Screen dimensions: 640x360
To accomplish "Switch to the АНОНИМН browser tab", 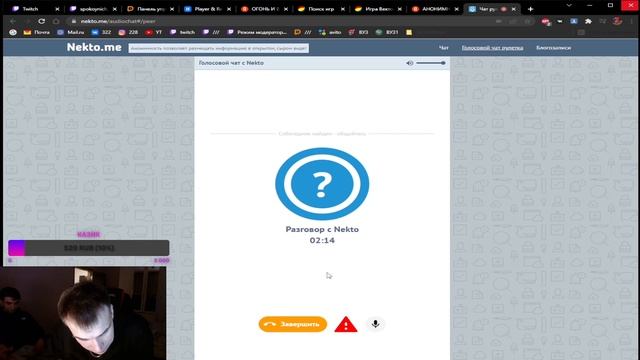I will point(436,9).
